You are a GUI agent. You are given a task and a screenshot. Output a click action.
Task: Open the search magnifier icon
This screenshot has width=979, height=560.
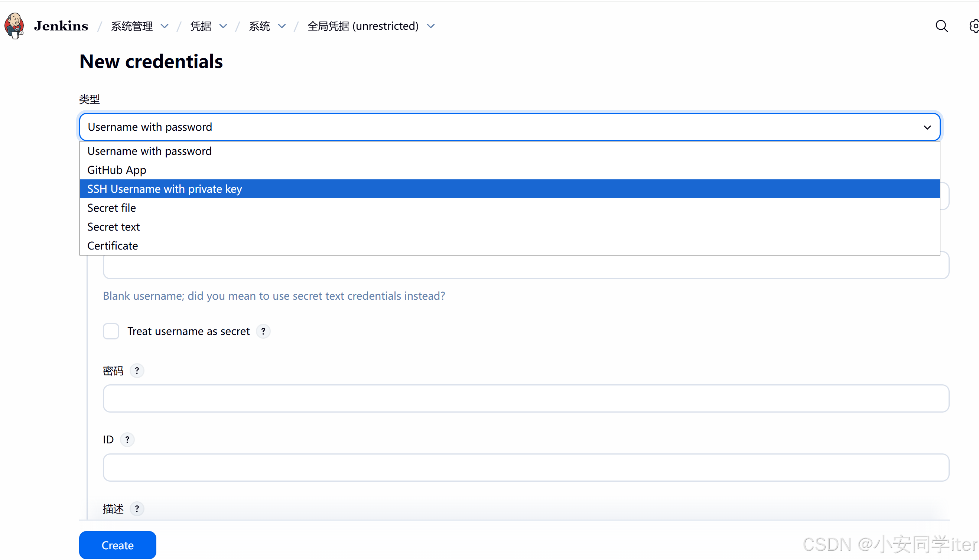coord(941,26)
